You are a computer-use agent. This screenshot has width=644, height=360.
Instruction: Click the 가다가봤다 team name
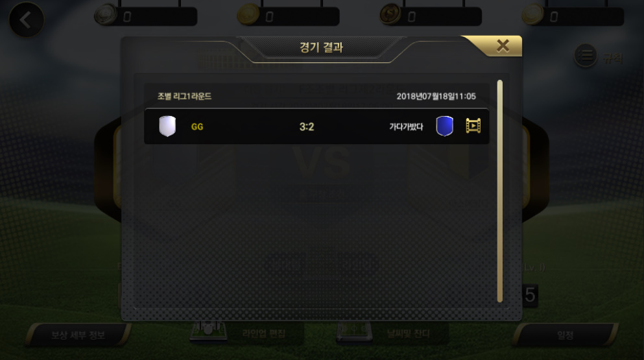point(406,126)
